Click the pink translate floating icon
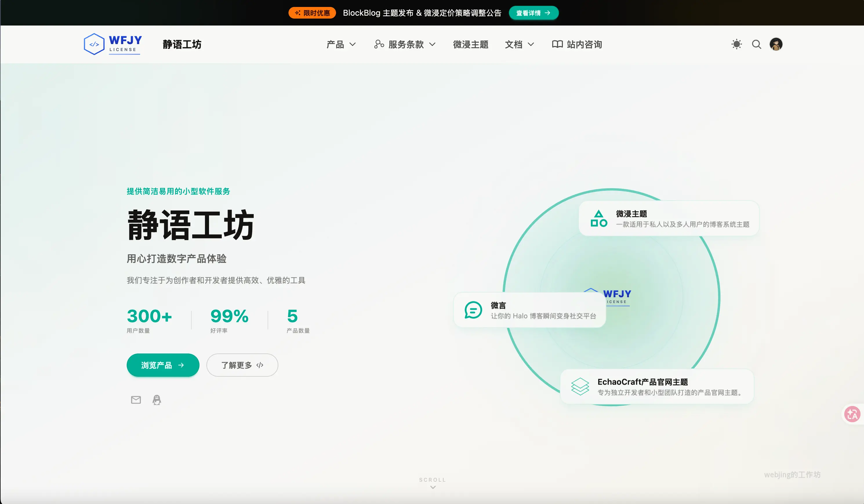The width and height of the screenshot is (864, 504). pyautogui.click(x=852, y=414)
